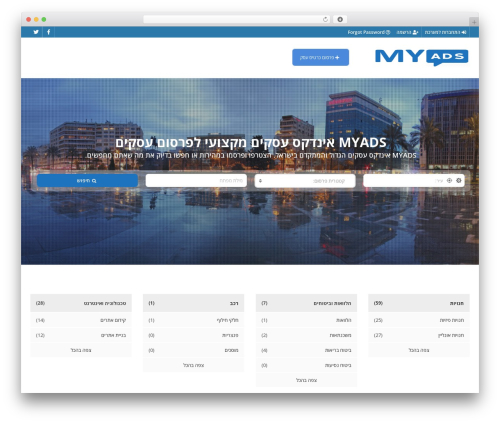Click the round icon beside address bar
The image size is (500, 423).
pos(340,19)
